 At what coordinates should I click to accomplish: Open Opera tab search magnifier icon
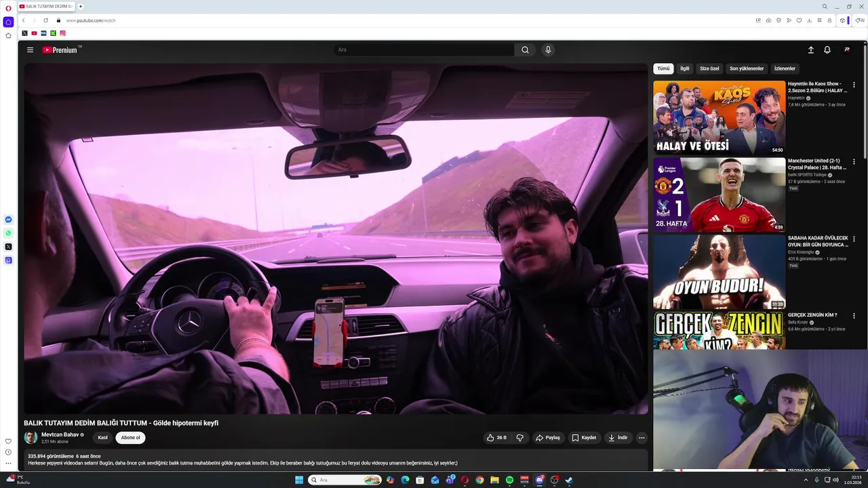tap(825, 6)
